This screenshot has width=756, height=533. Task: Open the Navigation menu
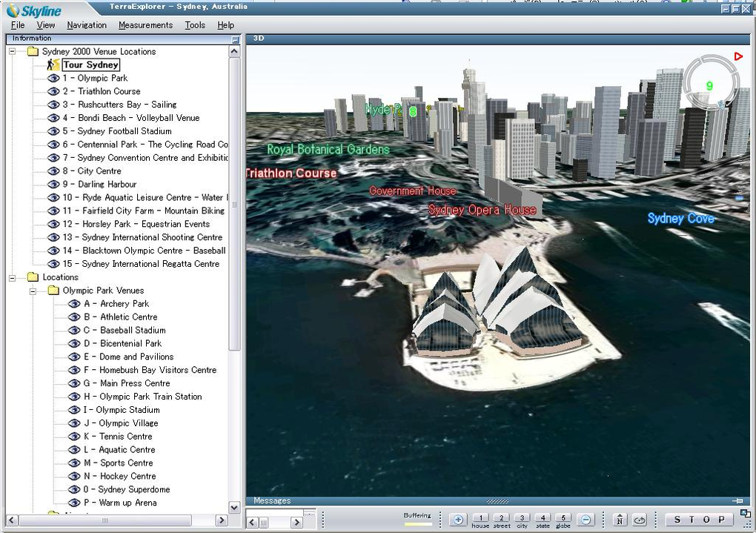click(87, 25)
